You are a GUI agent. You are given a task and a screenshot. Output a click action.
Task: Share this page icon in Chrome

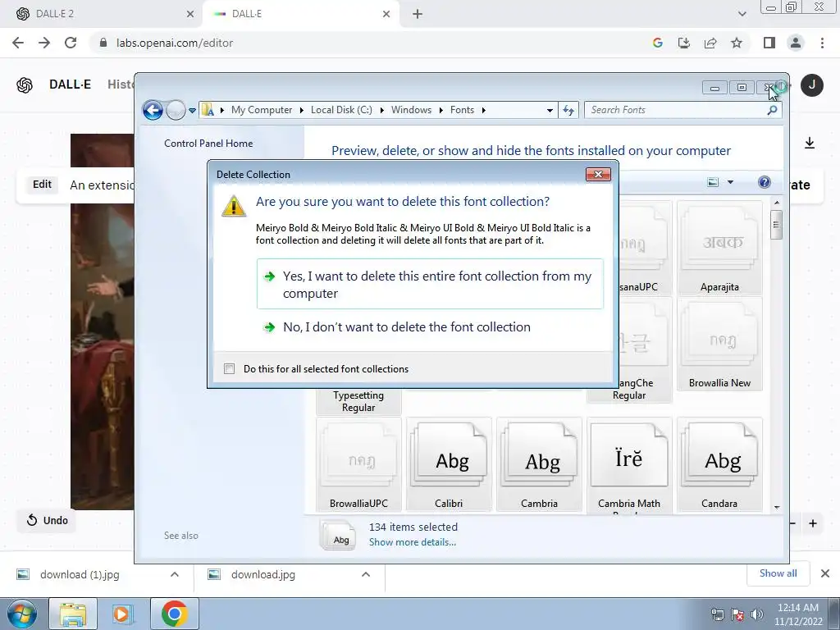(710, 43)
